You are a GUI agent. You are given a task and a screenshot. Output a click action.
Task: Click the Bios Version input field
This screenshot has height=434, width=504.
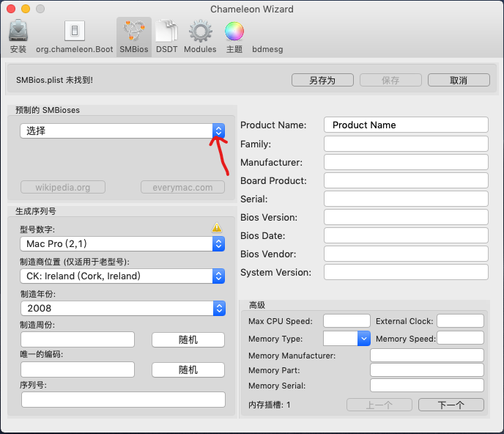[406, 217]
